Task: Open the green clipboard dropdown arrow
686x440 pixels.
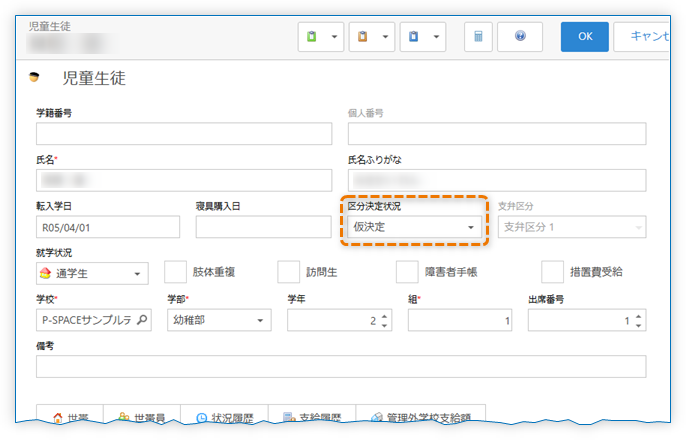Action: pyautogui.click(x=334, y=37)
